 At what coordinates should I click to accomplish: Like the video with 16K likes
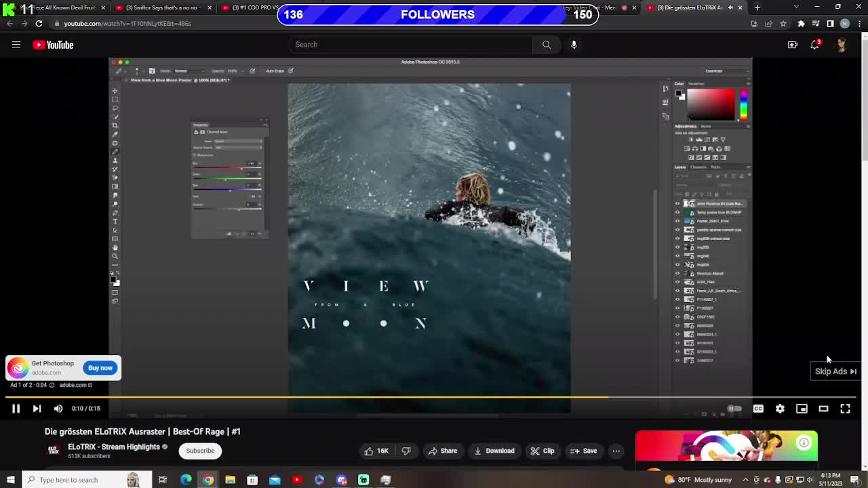coord(376,451)
